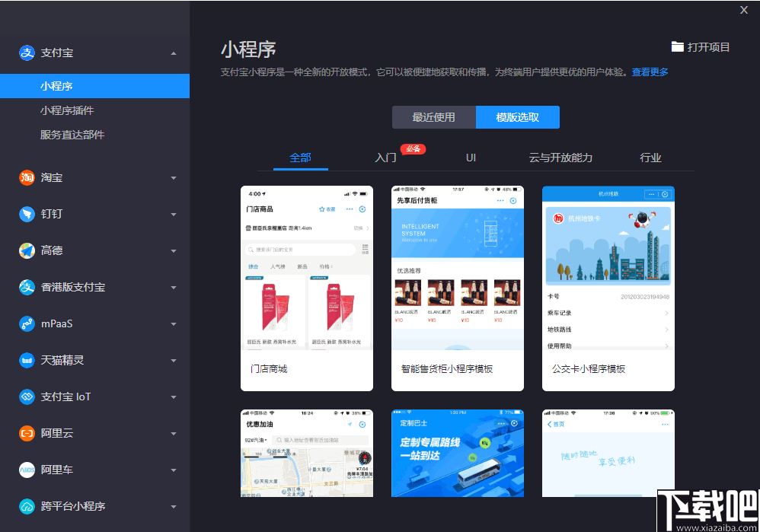The image size is (760, 532).
Task: Switch to the UI template tab
Action: [x=471, y=158]
